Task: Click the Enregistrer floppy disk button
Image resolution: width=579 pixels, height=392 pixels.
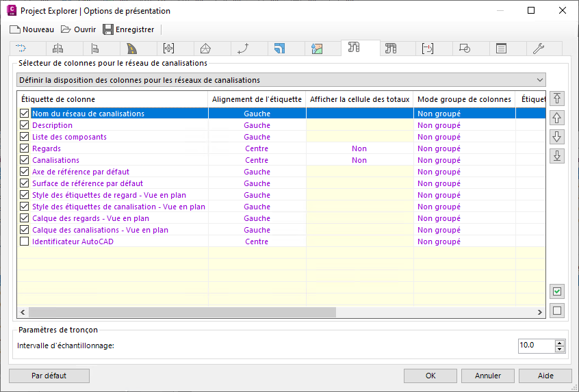Action: 129,29
